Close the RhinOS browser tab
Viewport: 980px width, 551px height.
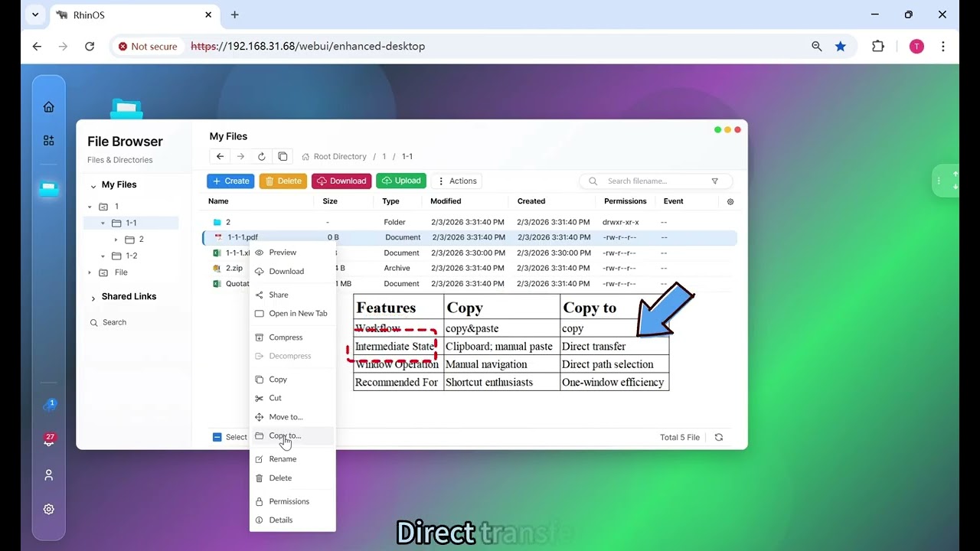tap(208, 15)
